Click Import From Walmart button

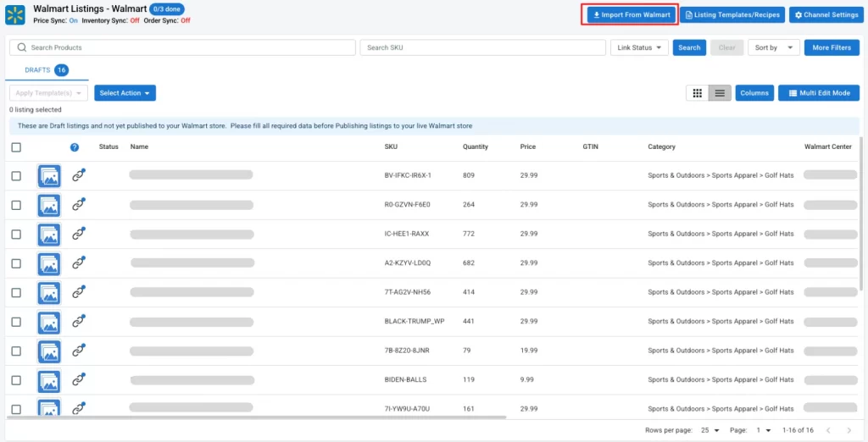[630, 15]
